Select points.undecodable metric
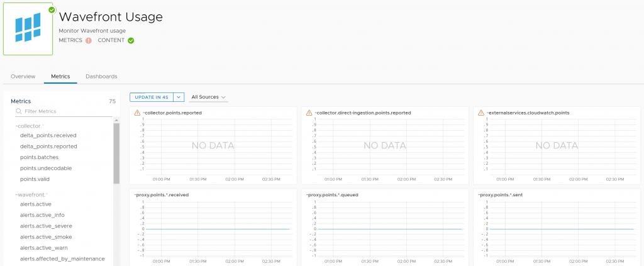644x266 pixels. pyautogui.click(x=45, y=169)
